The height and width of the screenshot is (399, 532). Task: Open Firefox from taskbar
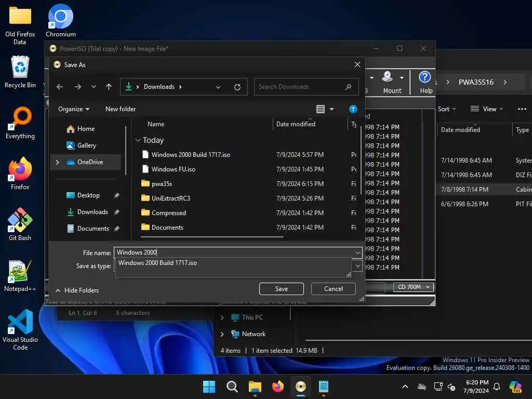point(277,387)
